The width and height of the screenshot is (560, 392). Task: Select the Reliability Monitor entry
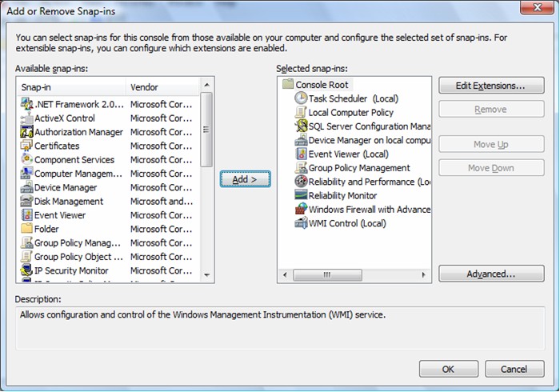click(x=342, y=196)
